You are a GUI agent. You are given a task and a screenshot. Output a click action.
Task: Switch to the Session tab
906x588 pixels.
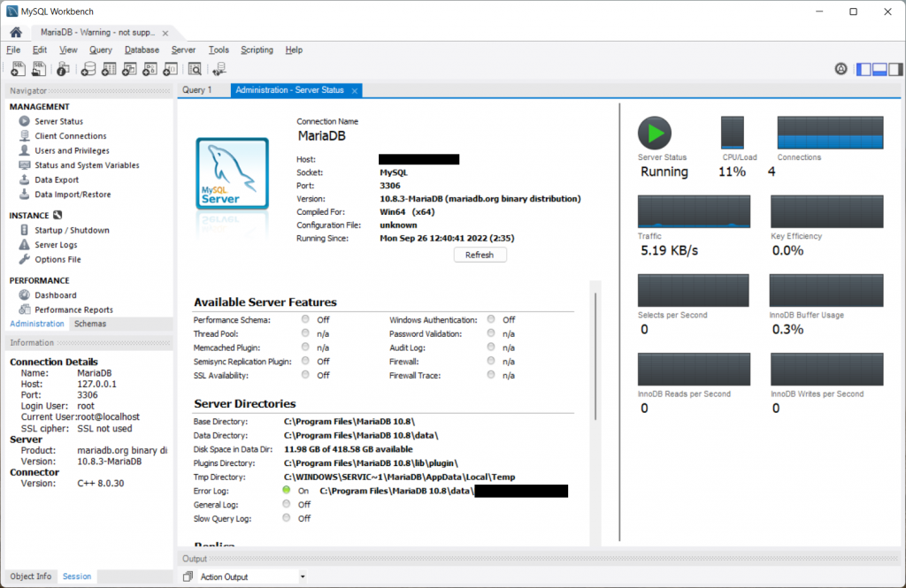pos(77,577)
